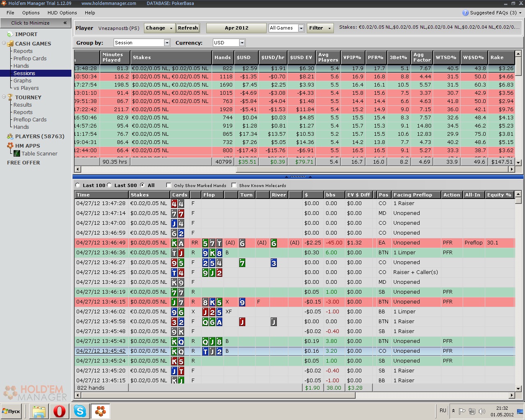Click the T J 2 flop cards at 13:45:42
The image size is (525, 420).
pos(212,351)
